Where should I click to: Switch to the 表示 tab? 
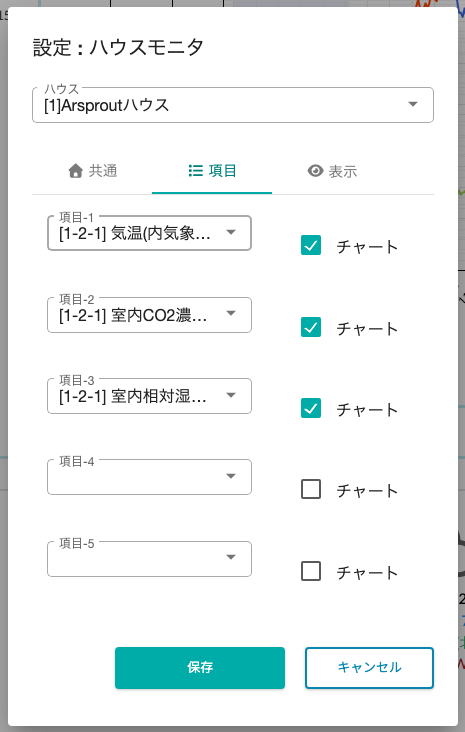tap(332, 171)
